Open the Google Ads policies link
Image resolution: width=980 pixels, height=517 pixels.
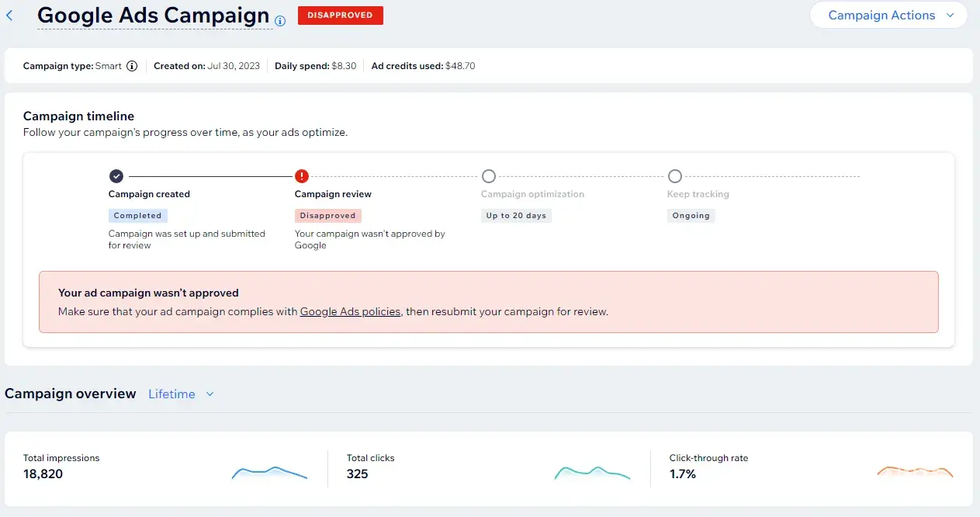click(350, 311)
